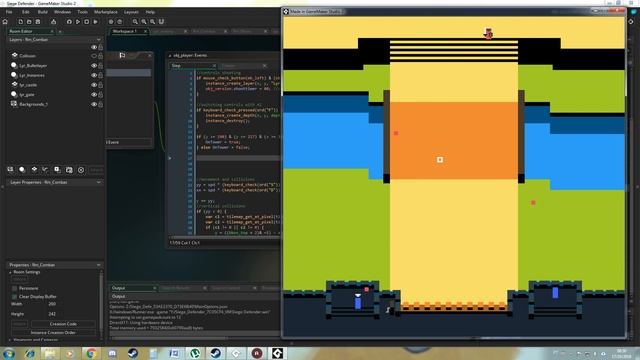This screenshot has width=640, height=360.
Task: Lock the Collision layer
Action: pos(100,56)
